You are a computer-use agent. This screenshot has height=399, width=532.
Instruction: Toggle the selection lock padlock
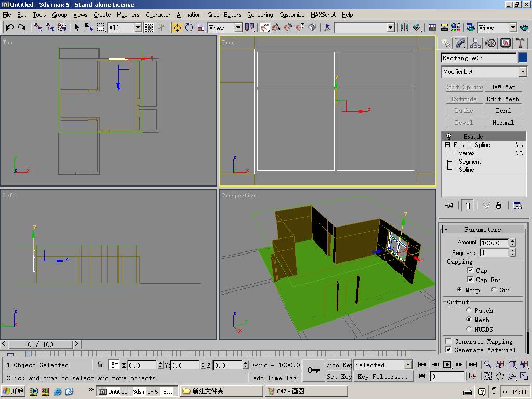click(100, 365)
